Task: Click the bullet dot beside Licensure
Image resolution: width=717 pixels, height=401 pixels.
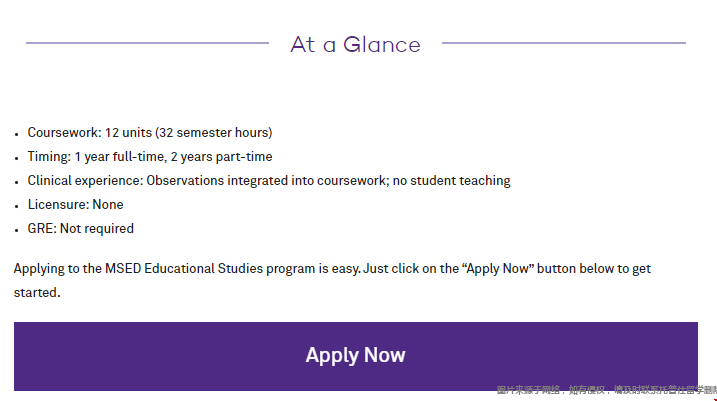Action: click(x=16, y=206)
